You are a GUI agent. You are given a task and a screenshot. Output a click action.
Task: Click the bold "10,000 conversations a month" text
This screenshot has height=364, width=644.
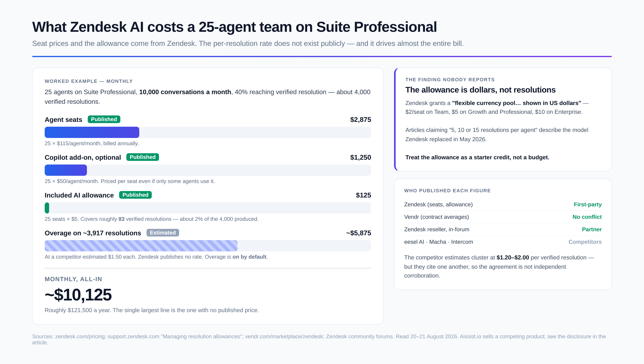click(x=185, y=92)
